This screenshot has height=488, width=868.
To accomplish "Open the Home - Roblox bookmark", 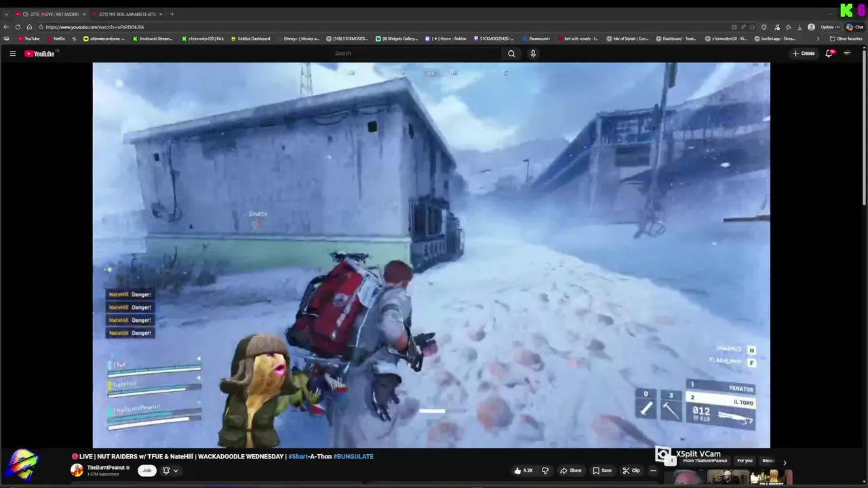I will click(446, 39).
